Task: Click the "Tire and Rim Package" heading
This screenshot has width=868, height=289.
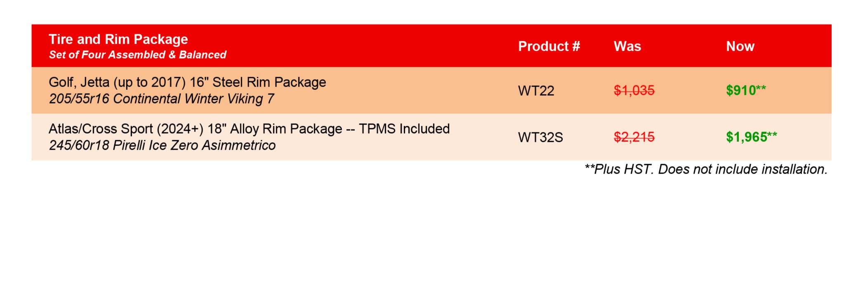Action: pyautogui.click(x=118, y=40)
